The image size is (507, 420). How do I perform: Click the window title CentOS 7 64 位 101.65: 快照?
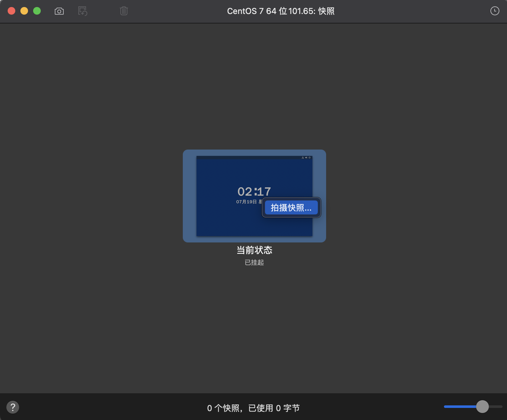click(281, 11)
